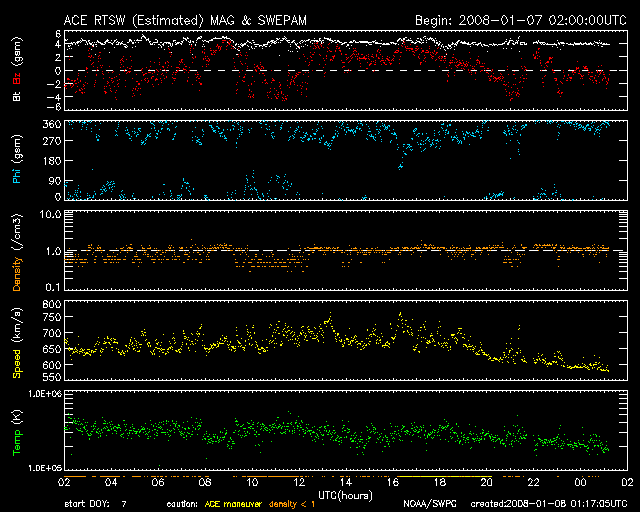Click the '180' tick on the Phi axis

click(52, 160)
